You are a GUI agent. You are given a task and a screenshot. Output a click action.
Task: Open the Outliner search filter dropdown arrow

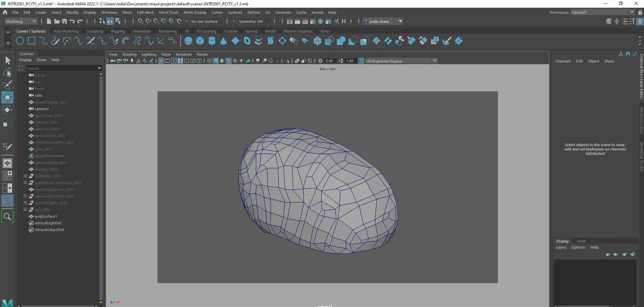click(x=99, y=68)
